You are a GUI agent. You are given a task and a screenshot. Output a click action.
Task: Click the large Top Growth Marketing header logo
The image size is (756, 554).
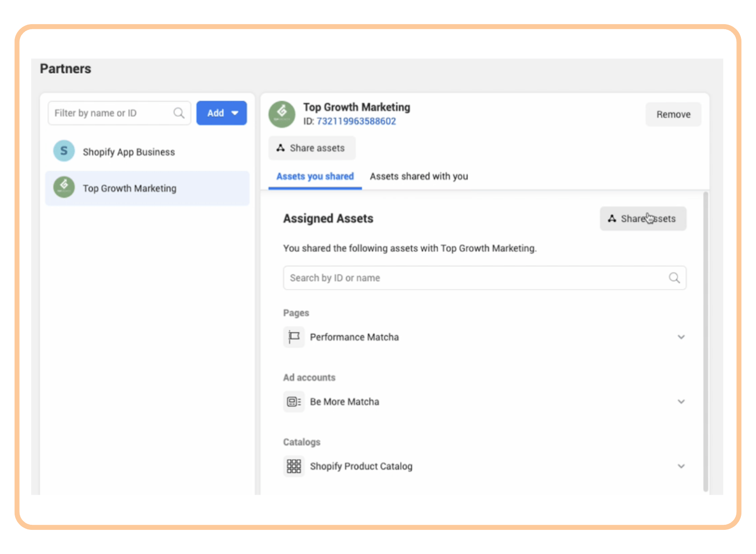282,114
